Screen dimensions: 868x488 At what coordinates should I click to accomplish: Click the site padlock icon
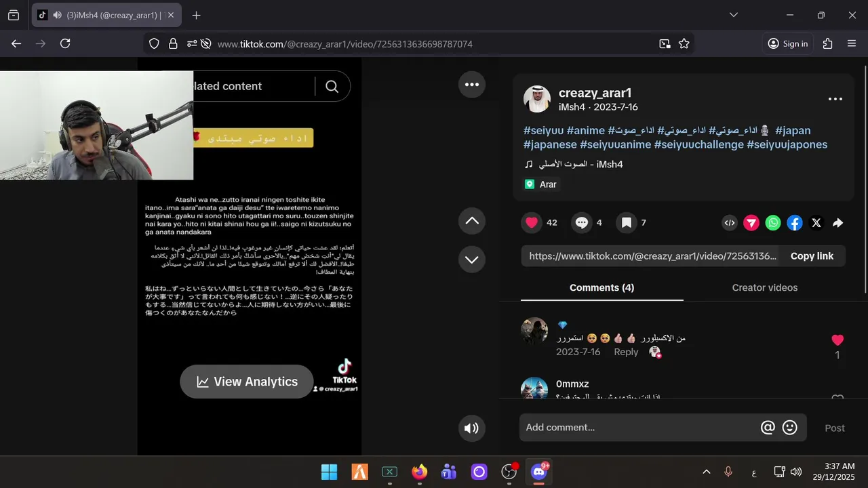coord(173,43)
